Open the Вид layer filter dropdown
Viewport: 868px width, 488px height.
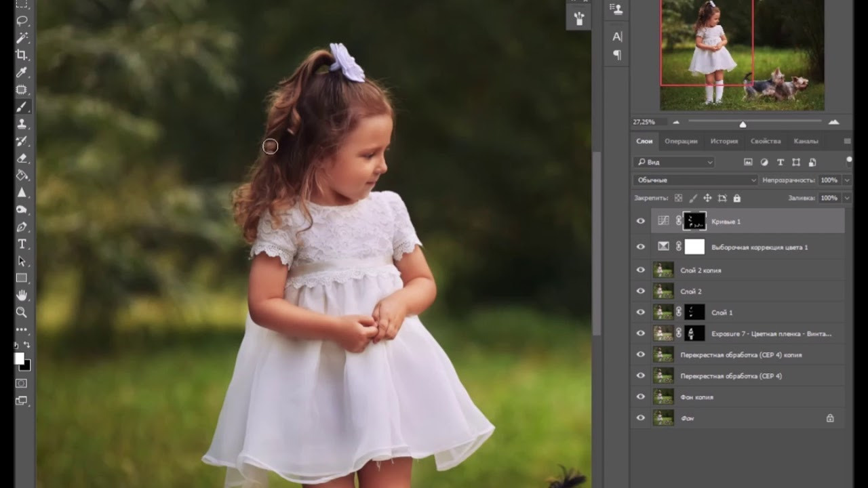[674, 162]
